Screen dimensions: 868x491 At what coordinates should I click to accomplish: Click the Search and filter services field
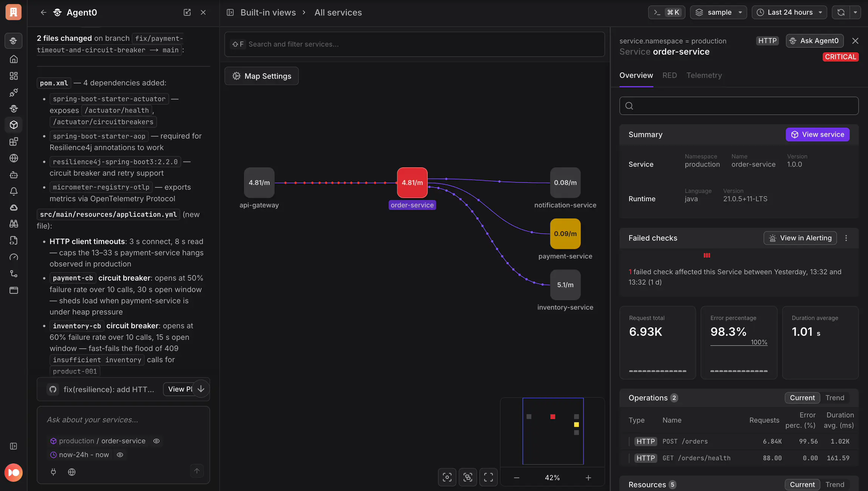pyautogui.click(x=414, y=44)
